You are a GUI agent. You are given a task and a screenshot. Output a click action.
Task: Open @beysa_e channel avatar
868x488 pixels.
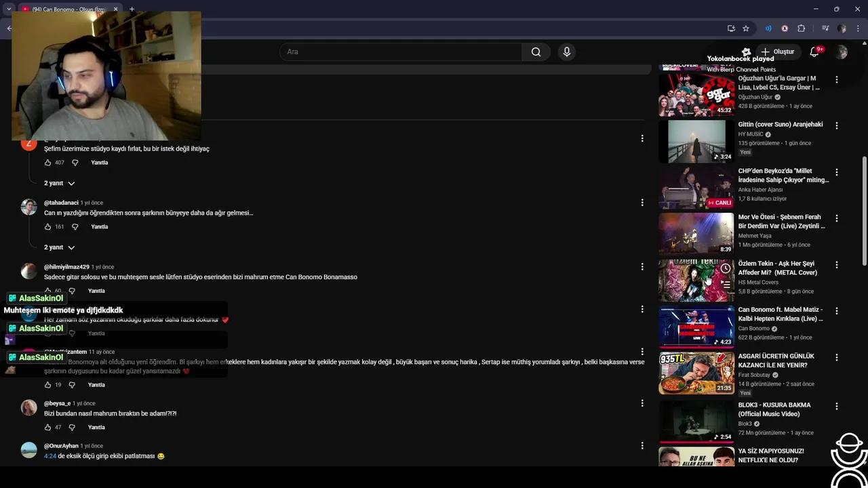(28, 407)
